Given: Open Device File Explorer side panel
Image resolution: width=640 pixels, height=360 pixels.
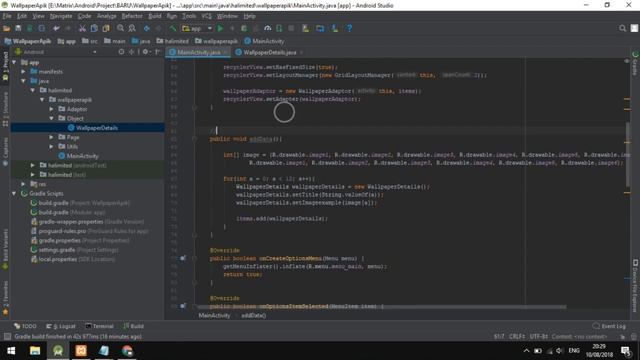Looking at the screenshot, I should (x=635, y=286).
